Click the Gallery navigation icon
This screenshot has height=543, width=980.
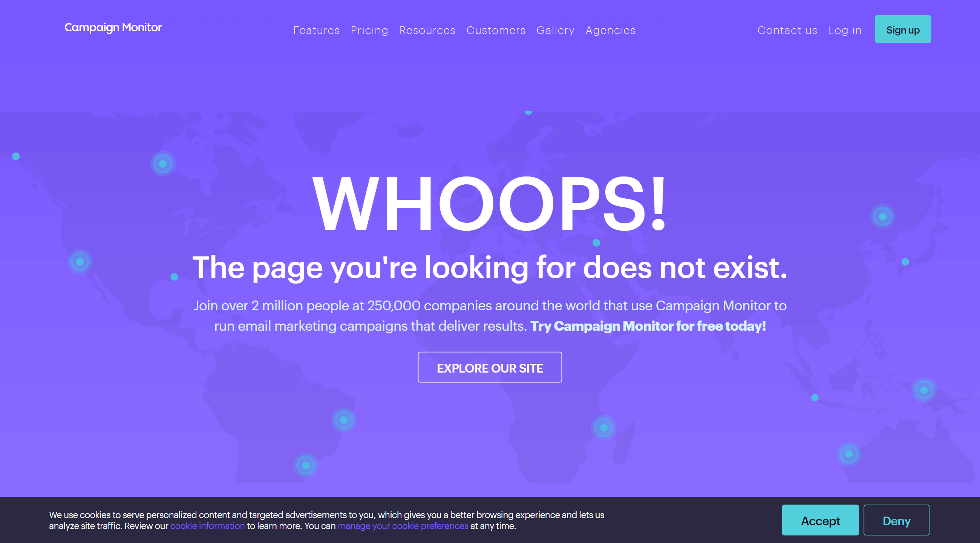tap(555, 30)
